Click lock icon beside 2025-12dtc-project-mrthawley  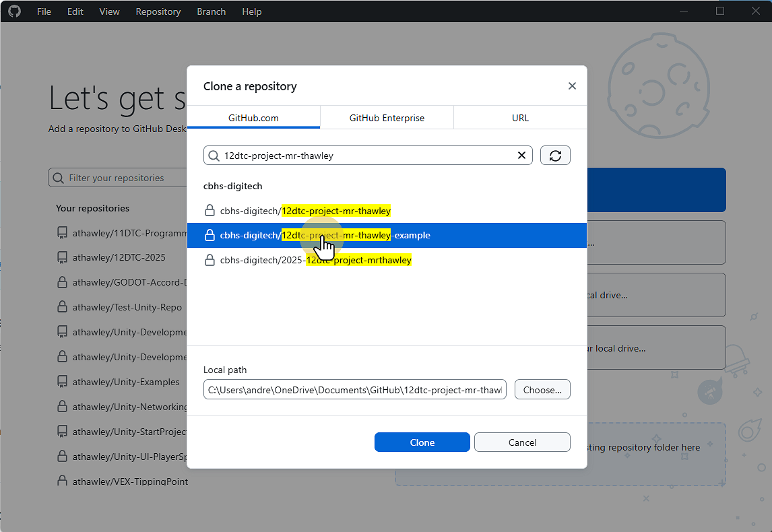tap(210, 260)
